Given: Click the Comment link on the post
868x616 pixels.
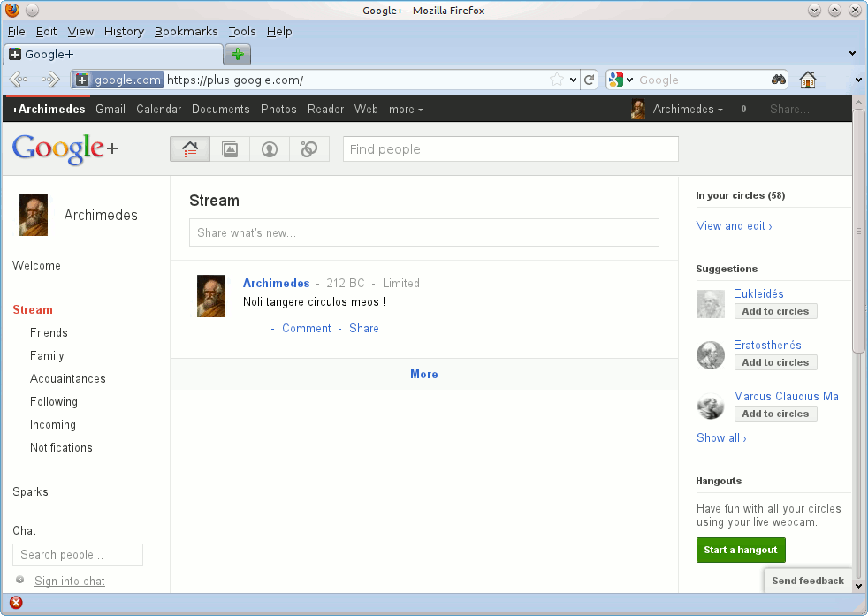Looking at the screenshot, I should (307, 328).
